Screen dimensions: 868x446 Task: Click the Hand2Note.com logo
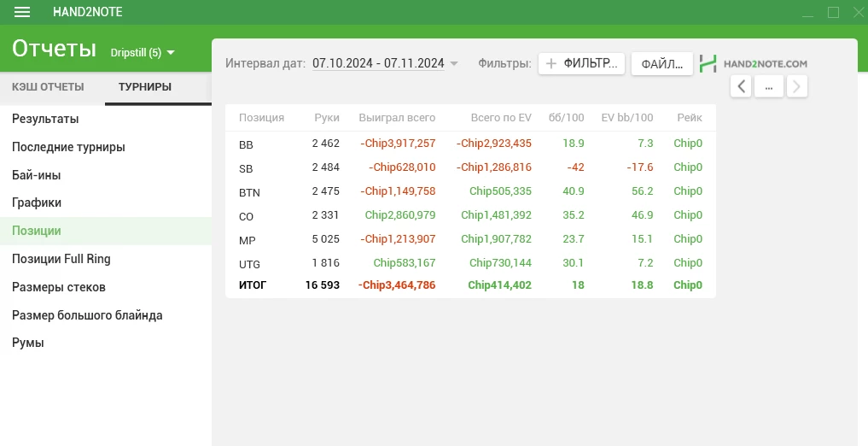753,63
